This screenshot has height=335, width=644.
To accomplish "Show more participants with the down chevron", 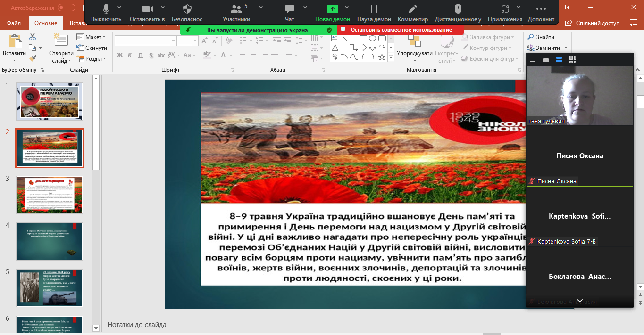I will [x=580, y=301].
